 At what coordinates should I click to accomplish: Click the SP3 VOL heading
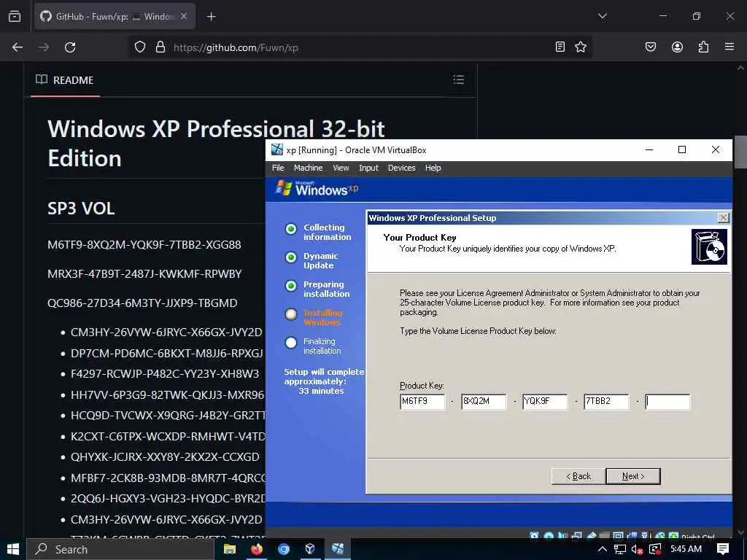pyautogui.click(x=81, y=208)
